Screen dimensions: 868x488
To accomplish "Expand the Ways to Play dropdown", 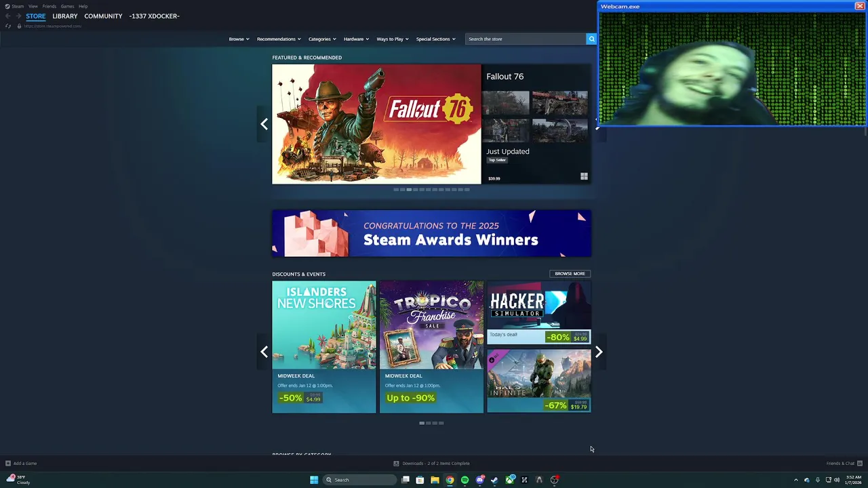I will tap(393, 39).
